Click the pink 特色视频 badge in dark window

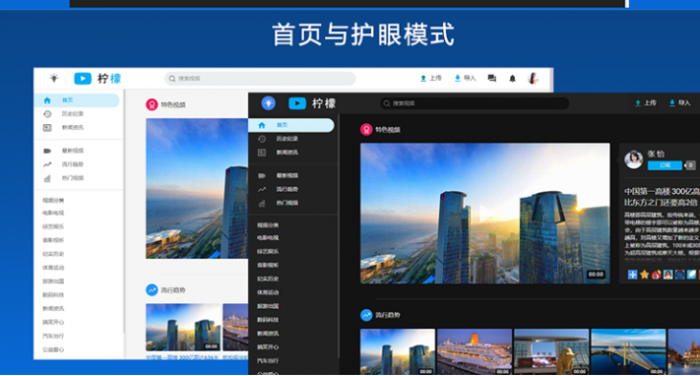coord(367,130)
